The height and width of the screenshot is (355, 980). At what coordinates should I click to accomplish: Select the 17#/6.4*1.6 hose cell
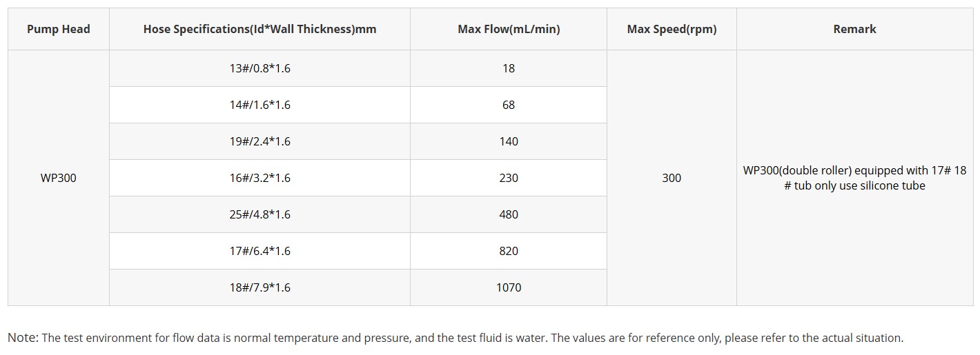point(259,251)
